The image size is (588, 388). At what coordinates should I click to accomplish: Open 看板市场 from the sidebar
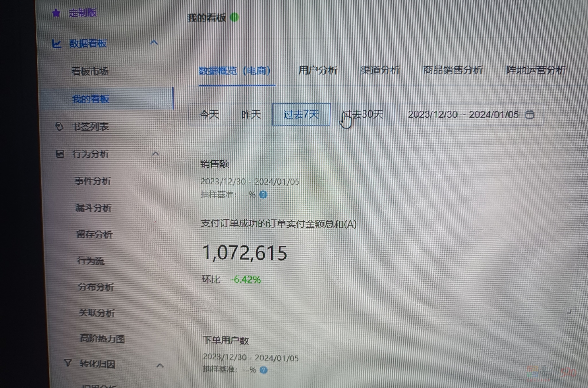coord(89,71)
